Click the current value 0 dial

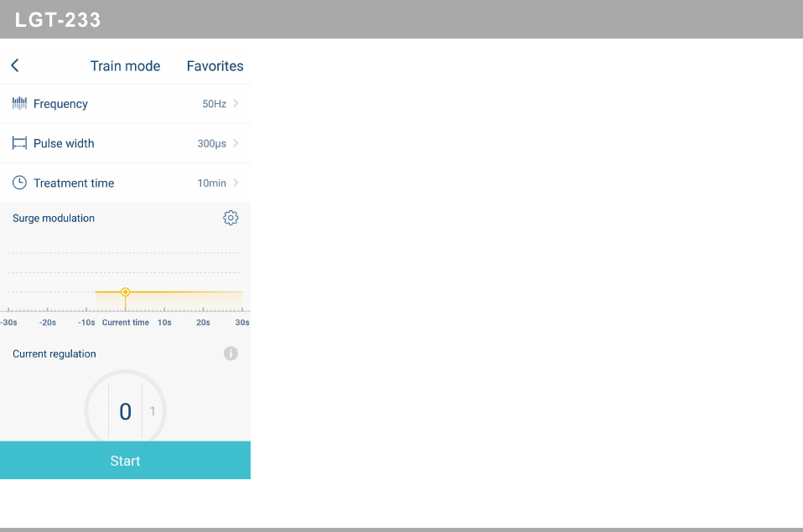coord(125,411)
